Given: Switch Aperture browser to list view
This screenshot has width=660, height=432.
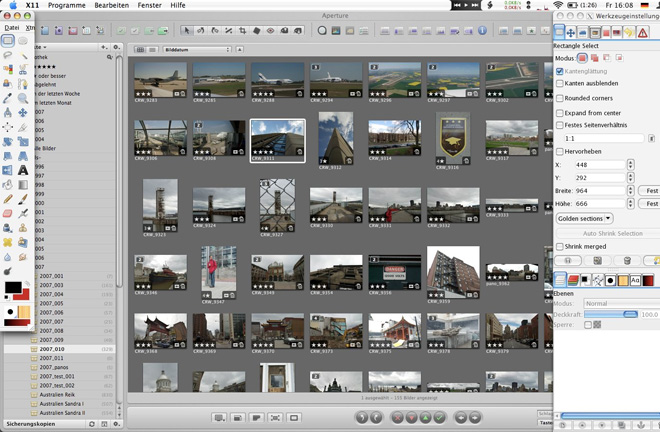Looking at the screenshot, I should 152,50.
